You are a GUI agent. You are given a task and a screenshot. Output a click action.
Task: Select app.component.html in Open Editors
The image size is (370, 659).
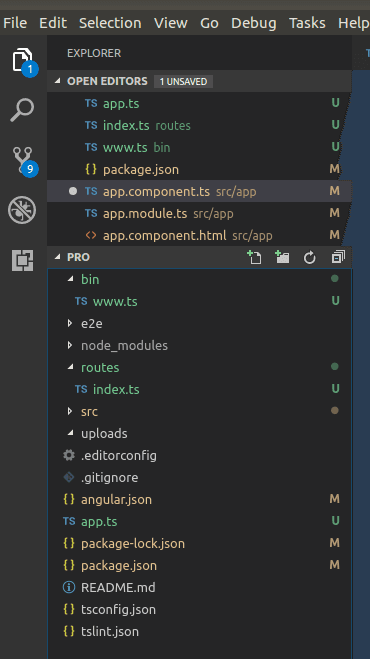[x=199, y=235]
